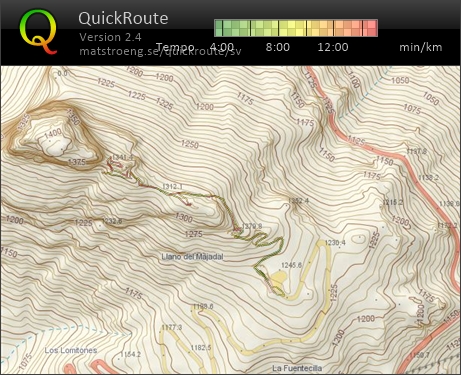Screen dimensions: 461x375
Task: Click the La Fuentecilla place label
Action: click(x=297, y=368)
